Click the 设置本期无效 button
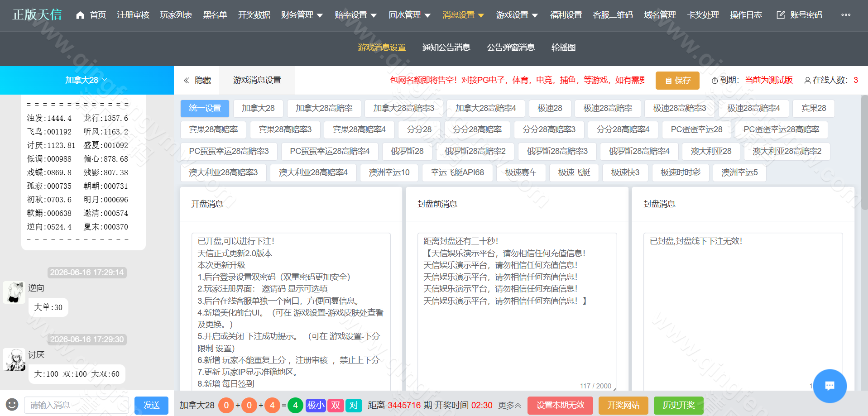Screen dimensions: 868x416 pos(560,405)
